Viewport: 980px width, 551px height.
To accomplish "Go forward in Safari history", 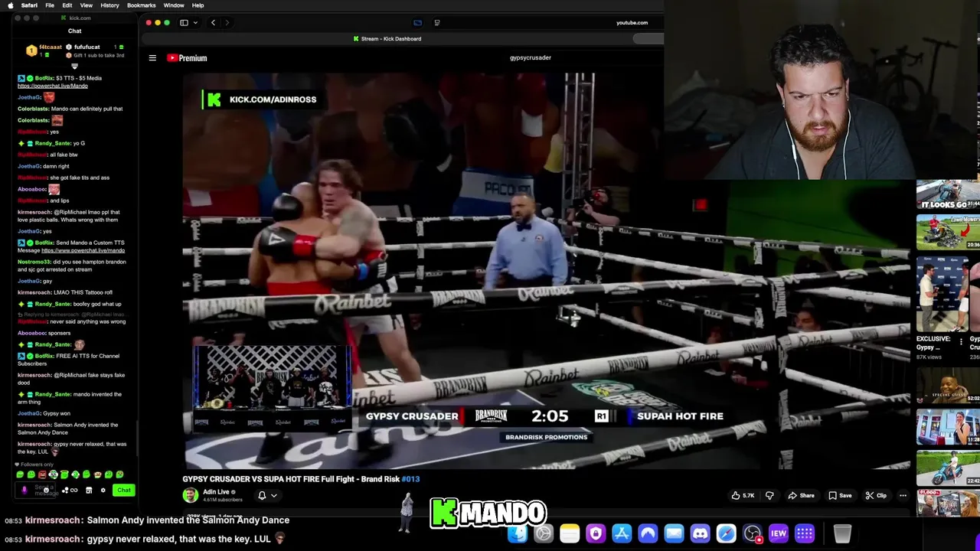I will [x=227, y=22].
